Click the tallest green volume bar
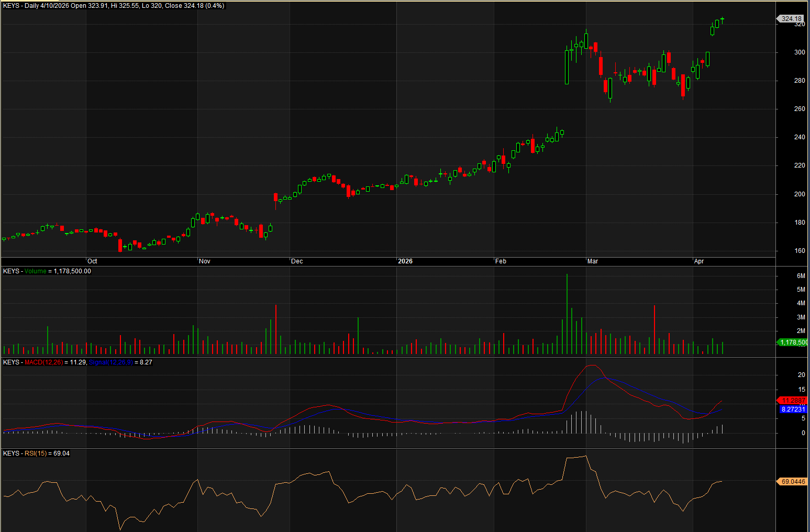810x532 pixels. 567,314
